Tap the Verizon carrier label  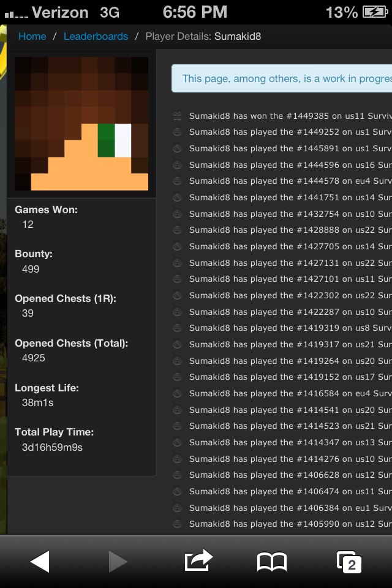(60, 12)
